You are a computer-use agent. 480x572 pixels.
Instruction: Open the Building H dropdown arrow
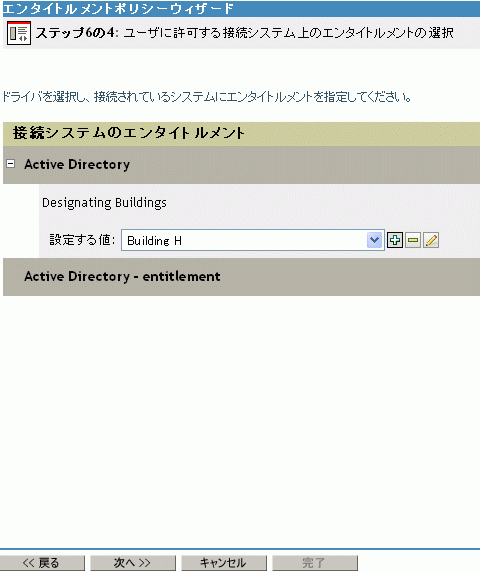(x=374, y=240)
